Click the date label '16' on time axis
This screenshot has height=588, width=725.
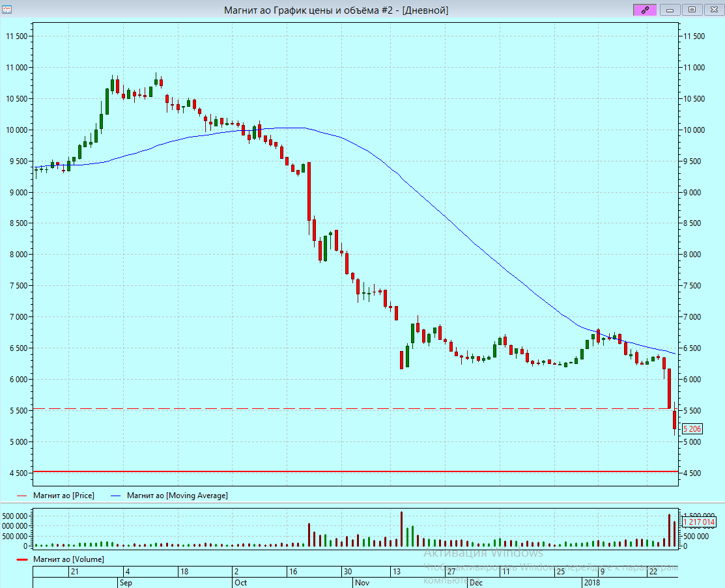point(293,572)
